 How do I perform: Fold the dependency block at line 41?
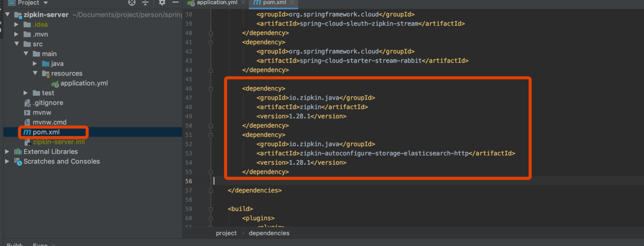pyautogui.click(x=211, y=42)
